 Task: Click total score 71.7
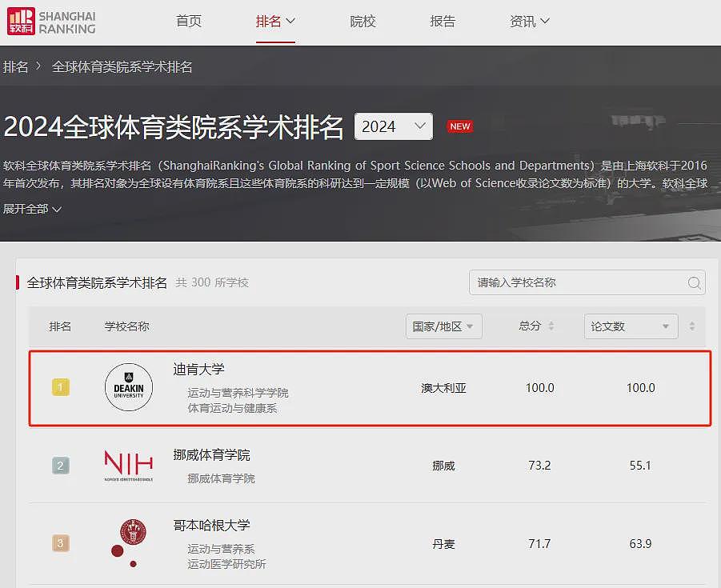coord(539,544)
